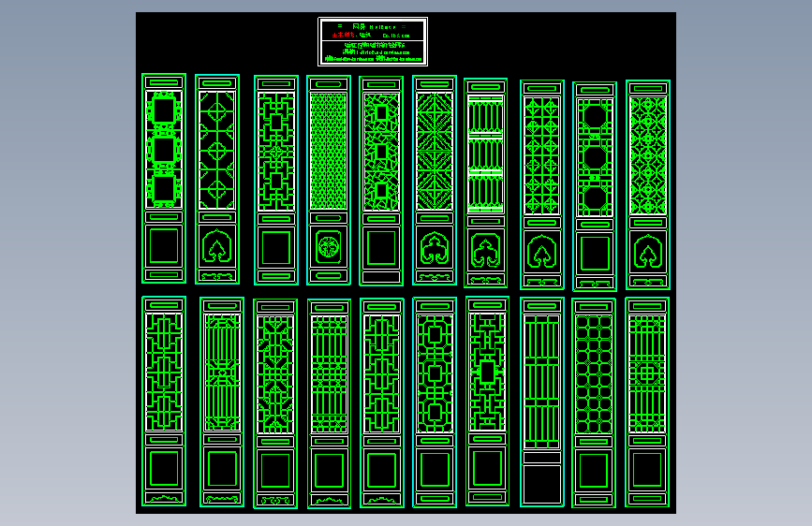Pick the lattice door with one central white-framed rectangle

487,402
